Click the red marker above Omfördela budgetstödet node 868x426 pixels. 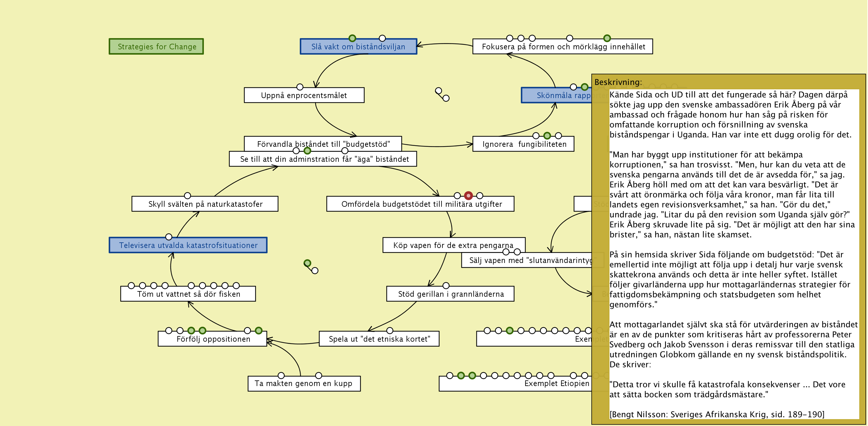click(468, 196)
